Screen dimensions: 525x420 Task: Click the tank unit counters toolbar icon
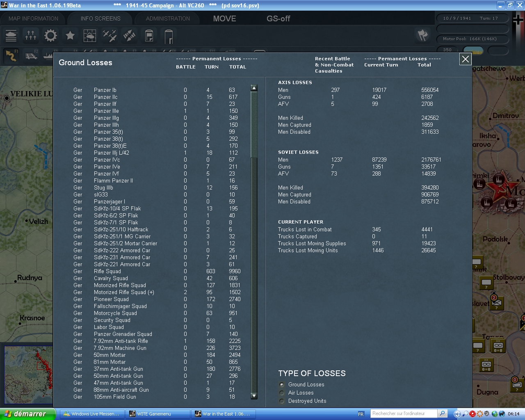pyautogui.click(x=11, y=36)
